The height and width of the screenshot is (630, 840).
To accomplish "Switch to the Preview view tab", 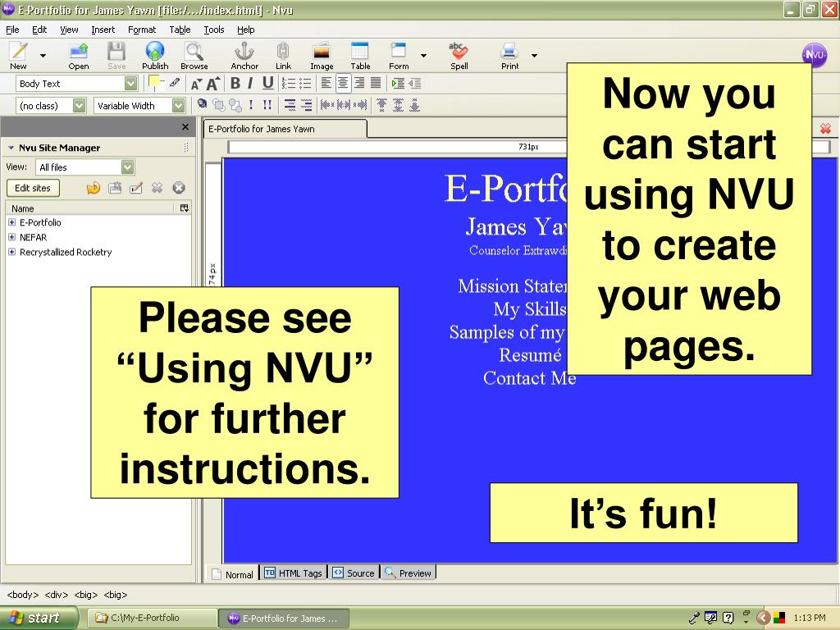I will click(409, 573).
